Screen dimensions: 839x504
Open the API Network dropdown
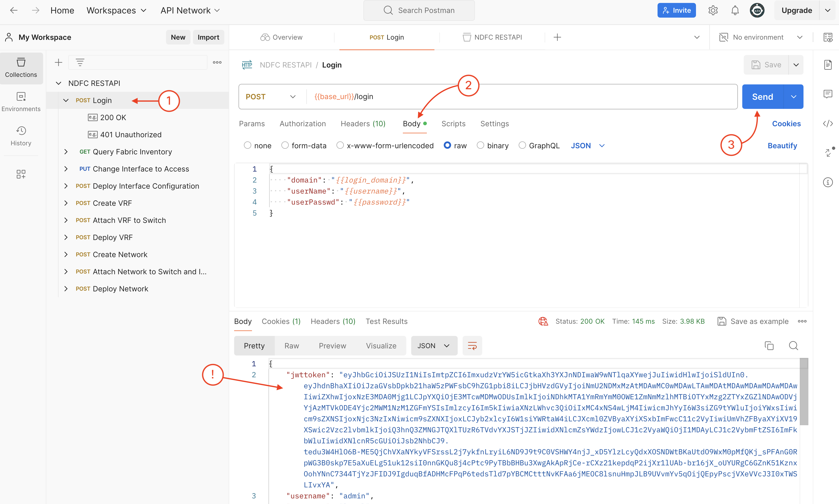(x=190, y=10)
